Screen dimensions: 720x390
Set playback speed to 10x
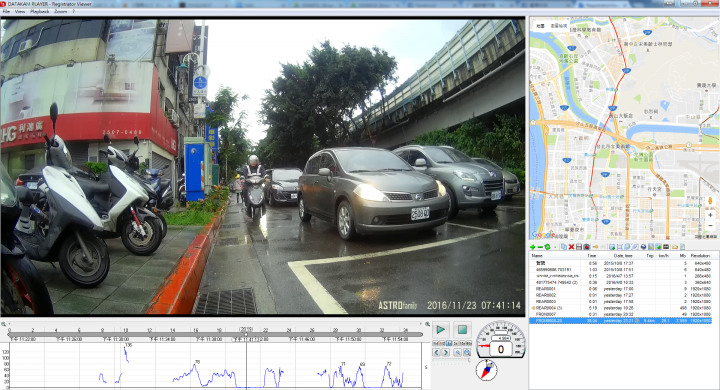[462, 343]
